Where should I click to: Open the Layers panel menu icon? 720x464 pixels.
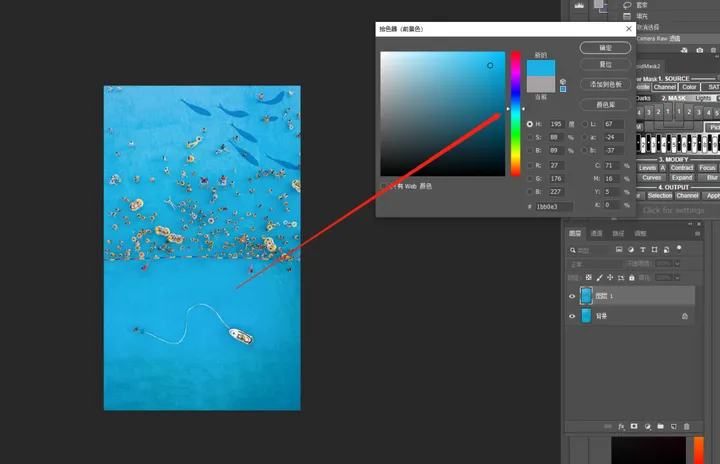coord(698,233)
